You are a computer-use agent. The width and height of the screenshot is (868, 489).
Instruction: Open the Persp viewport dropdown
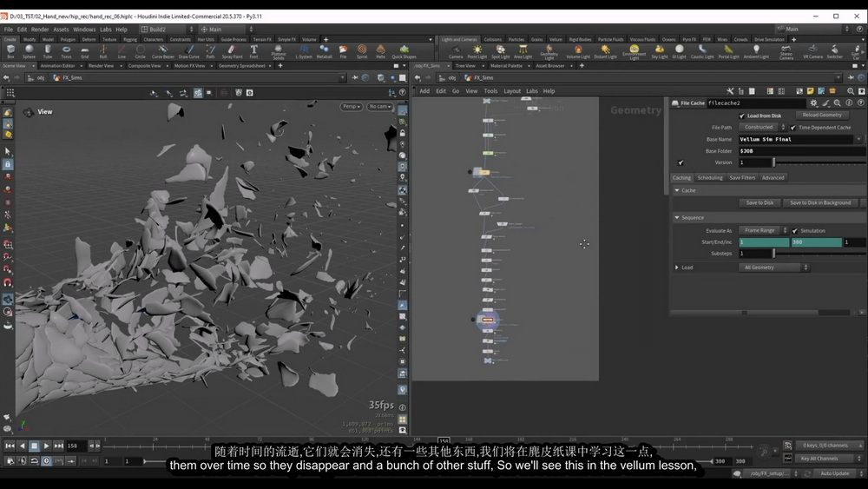point(351,106)
